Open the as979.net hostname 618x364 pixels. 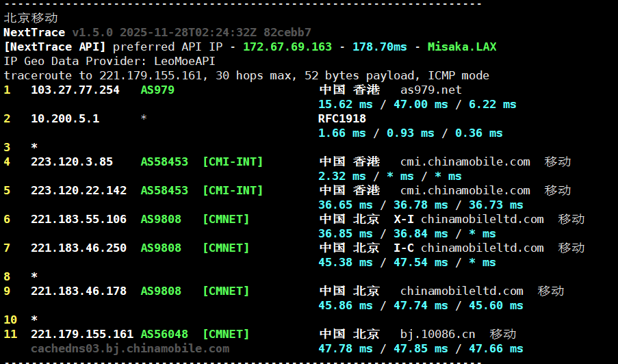click(x=431, y=90)
